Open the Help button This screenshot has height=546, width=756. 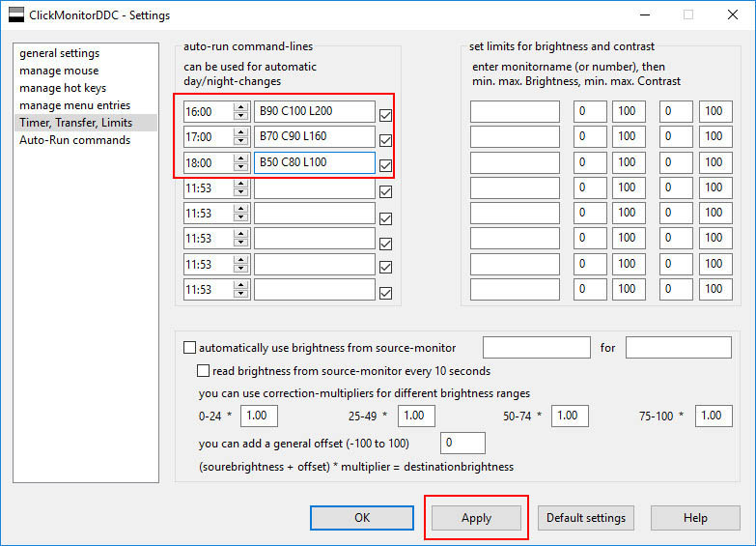pyautogui.click(x=695, y=518)
